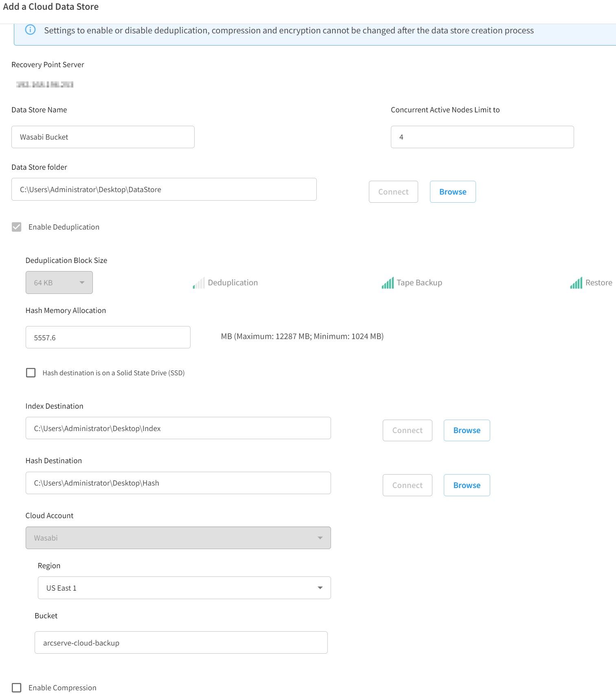Viewport: 616px width, 694px height.
Task: Click the Settings to enable or disable notice text
Action: [x=289, y=31]
